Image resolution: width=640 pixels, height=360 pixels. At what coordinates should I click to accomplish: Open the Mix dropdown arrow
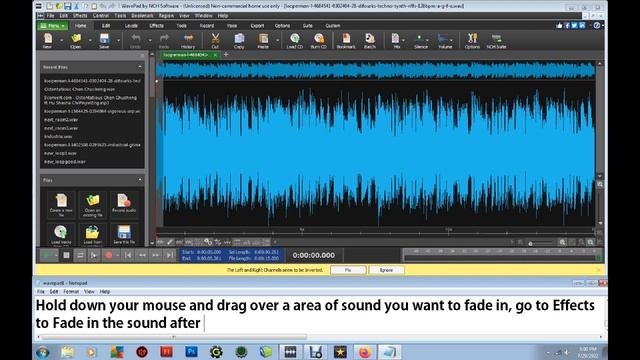pos(404,40)
